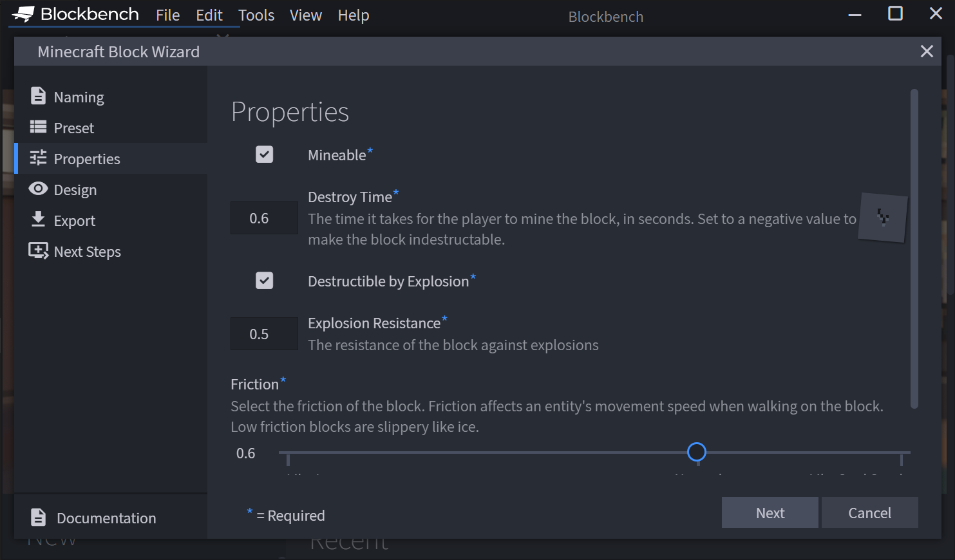Click the block preview thumbnail
Image resolution: width=955 pixels, height=560 pixels.
[883, 218]
